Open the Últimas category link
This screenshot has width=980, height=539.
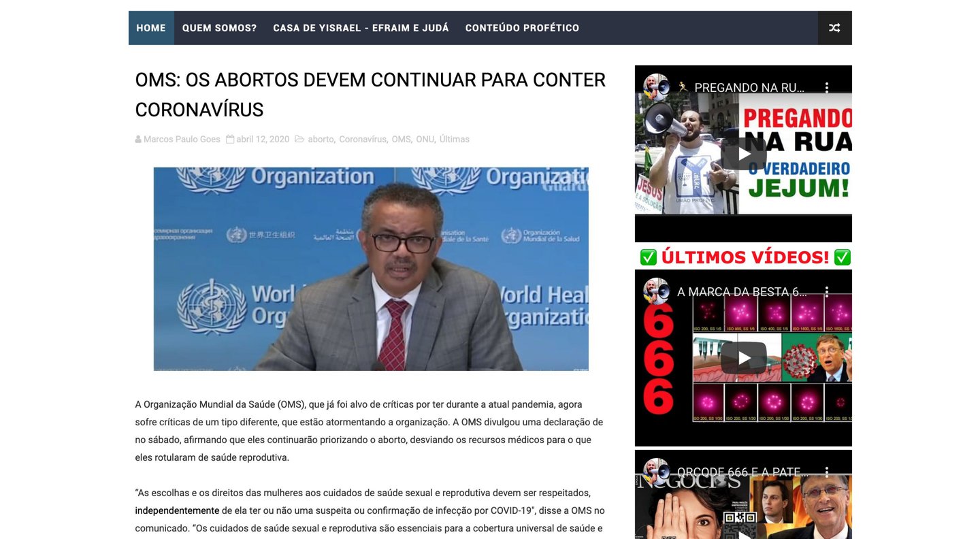tap(454, 139)
